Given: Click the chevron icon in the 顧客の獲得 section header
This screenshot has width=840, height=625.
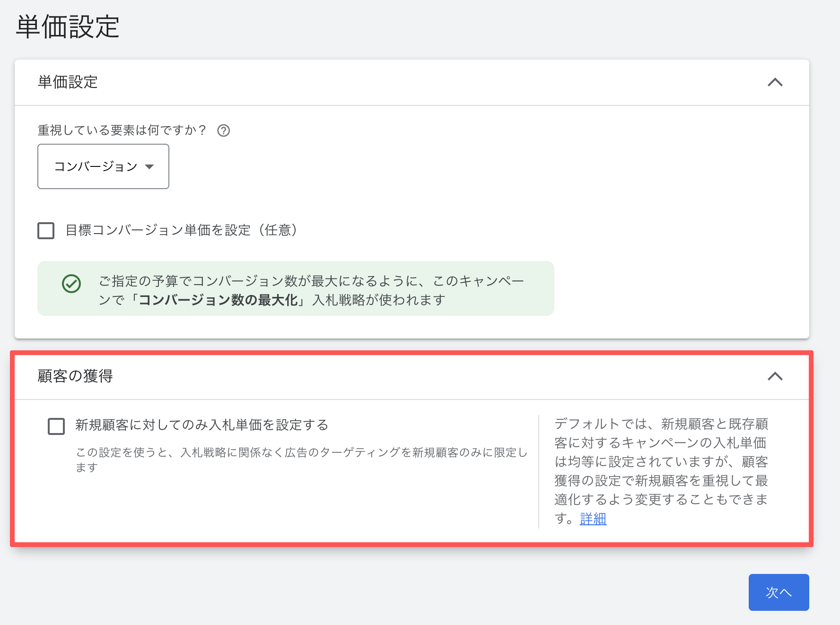Looking at the screenshot, I should click(x=776, y=377).
